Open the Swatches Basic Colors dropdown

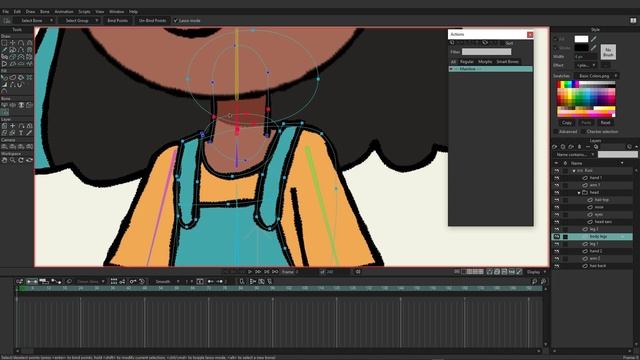(596, 76)
